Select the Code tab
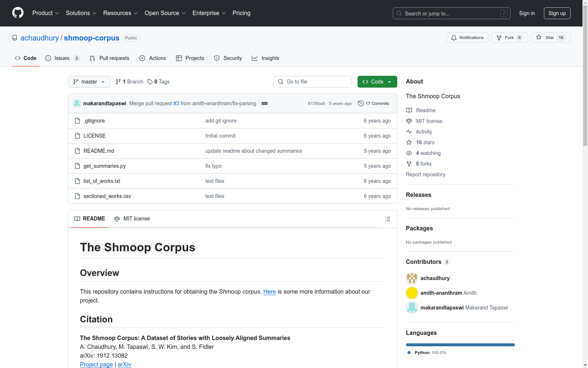Image resolution: width=588 pixels, height=368 pixels. point(26,58)
